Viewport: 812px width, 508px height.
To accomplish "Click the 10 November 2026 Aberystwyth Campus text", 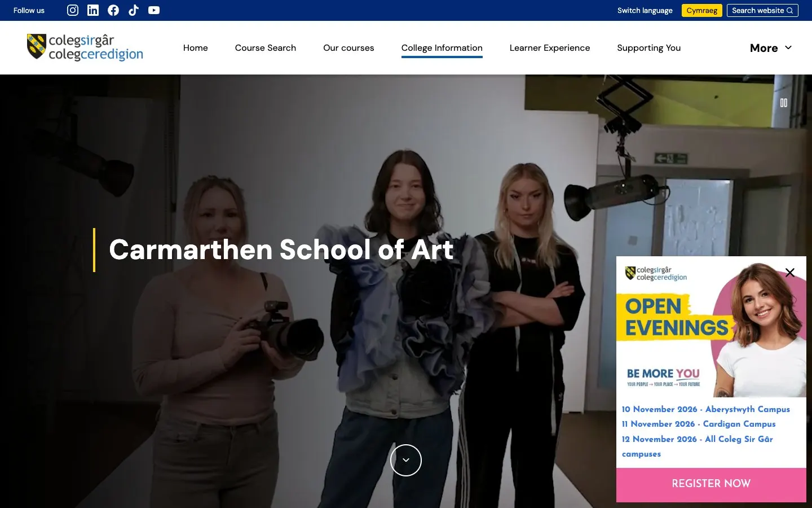I will (x=706, y=409).
